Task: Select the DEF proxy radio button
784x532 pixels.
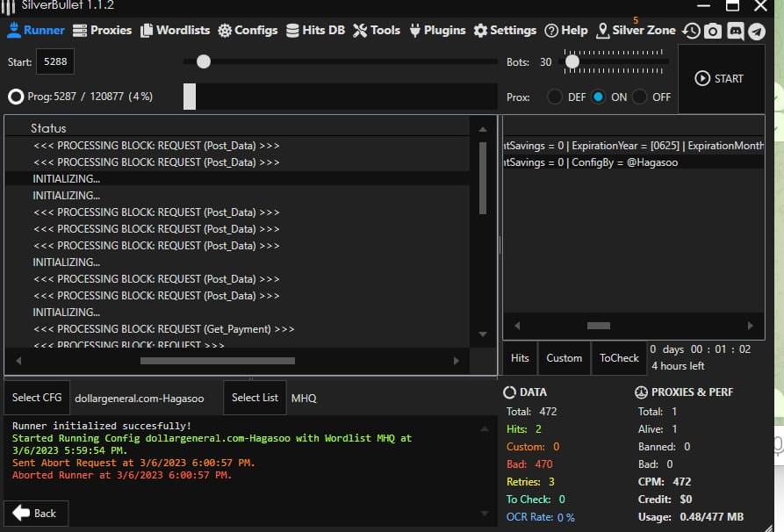Action: pos(555,97)
